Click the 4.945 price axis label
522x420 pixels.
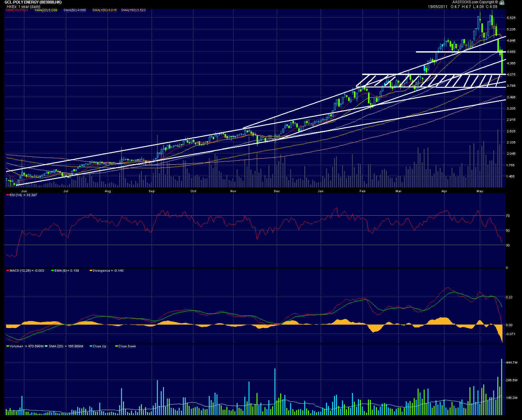point(511,41)
